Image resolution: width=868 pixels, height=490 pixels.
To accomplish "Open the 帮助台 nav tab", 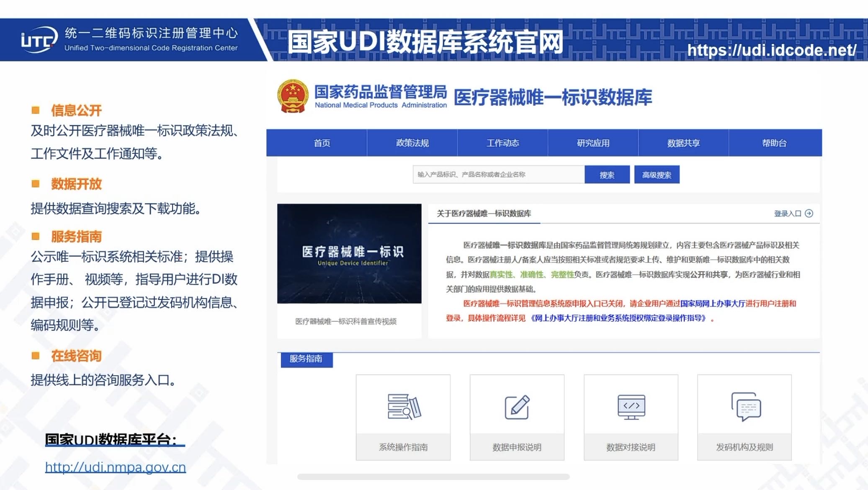I will point(775,143).
